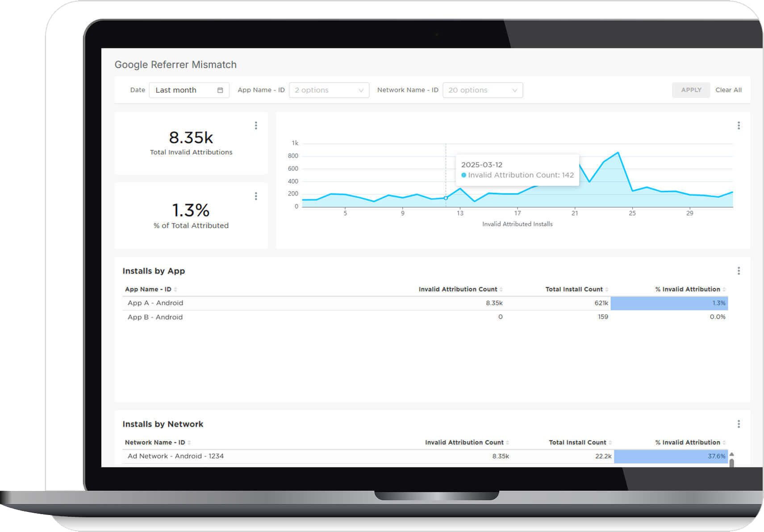Expand the App Name - ID dropdown
Image resolution: width=764 pixels, height=532 pixels.
point(329,90)
